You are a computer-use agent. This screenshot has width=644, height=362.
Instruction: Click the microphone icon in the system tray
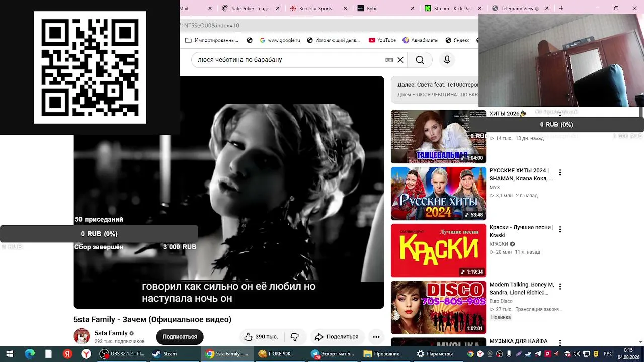pyautogui.click(x=509, y=354)
